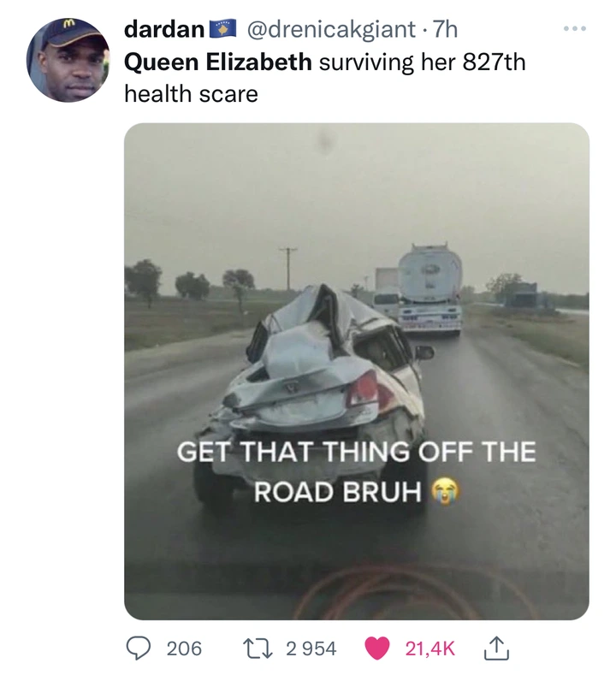Open the dardan display name profile
This screenshot has width=616, height=681.
point(163,30)
